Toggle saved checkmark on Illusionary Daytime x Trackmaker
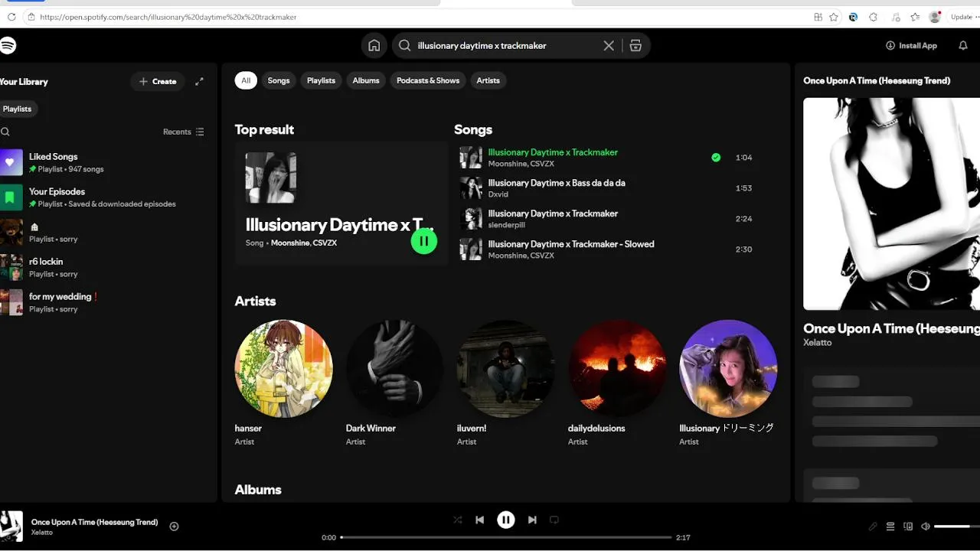This screenshot has width=980, height=551. (716, 158)
